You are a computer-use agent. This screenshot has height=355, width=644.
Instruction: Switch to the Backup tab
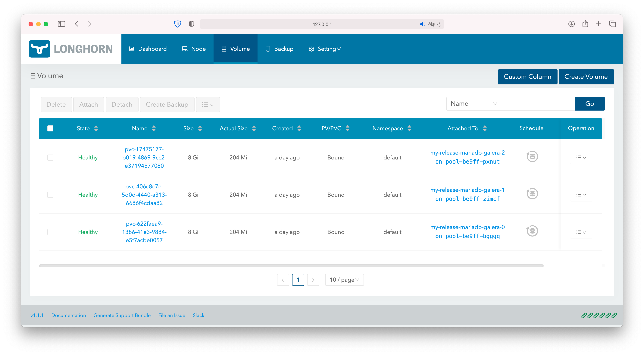pyautogui.click(x=283, y=49)
